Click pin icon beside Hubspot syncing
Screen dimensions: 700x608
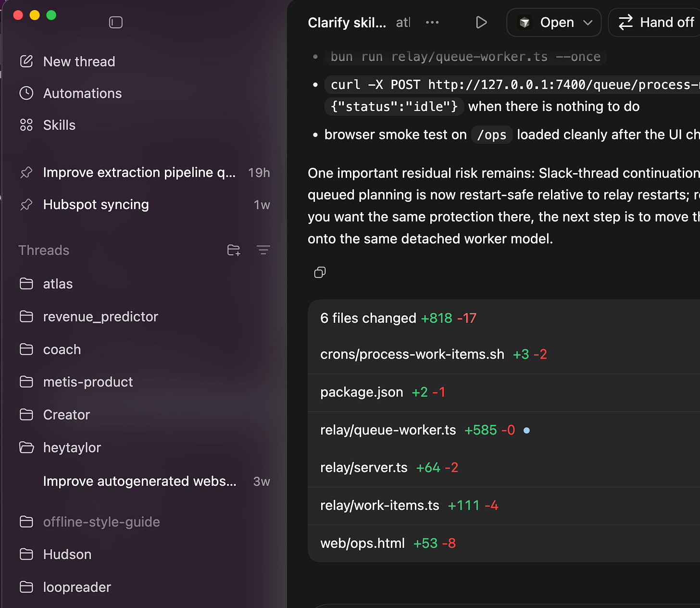click(x=26, y=205)
